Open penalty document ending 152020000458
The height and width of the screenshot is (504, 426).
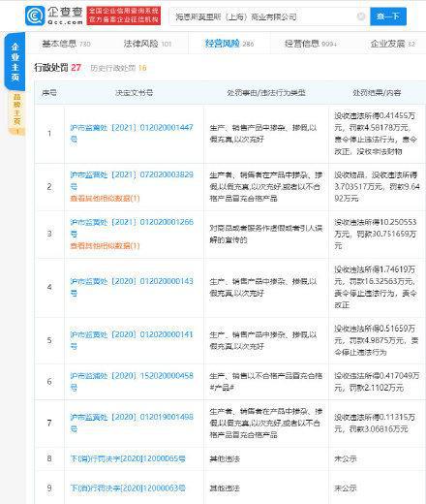[132, 381]
